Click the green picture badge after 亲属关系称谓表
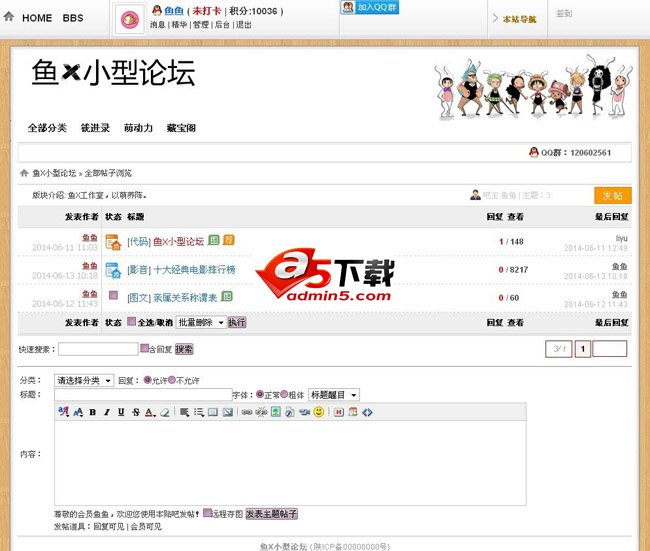This screenshot has height=551, width=650. [x=227, y=296]
